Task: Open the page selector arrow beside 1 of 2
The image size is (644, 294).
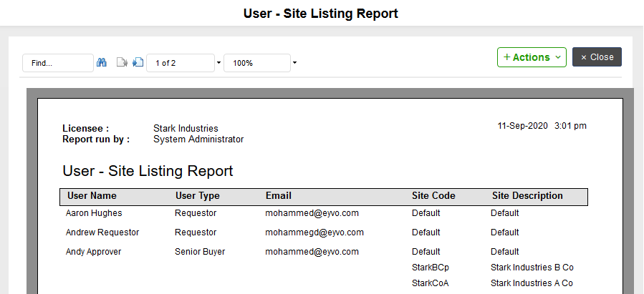Action: (x=219, y=63)
